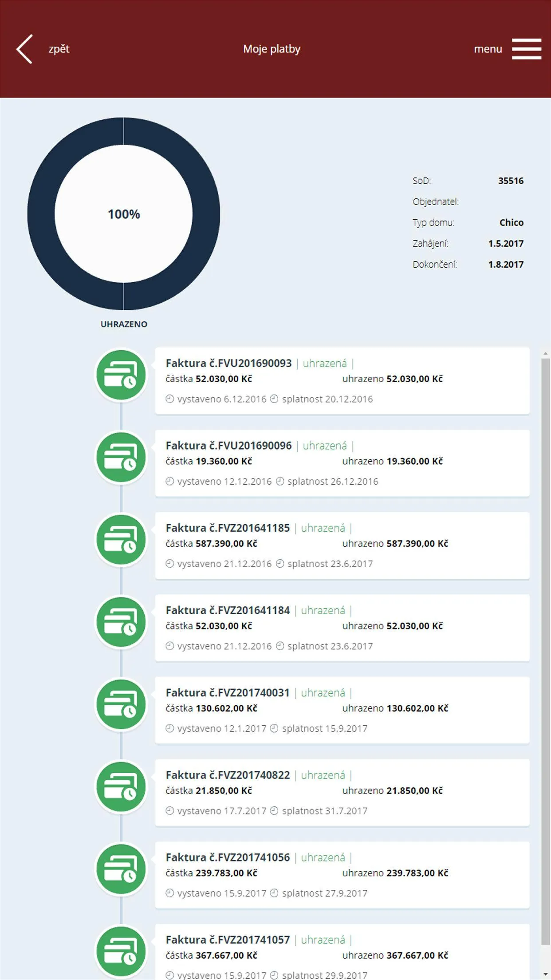This screenshot has width=551, height=980.
Task: Click uhrazená status of FVZ201741056
Action: coord(323,857)
